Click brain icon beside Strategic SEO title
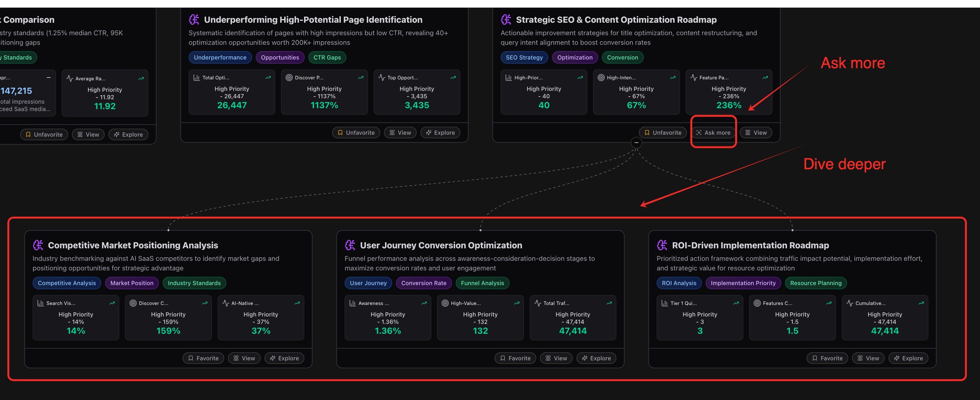980x400 pixels. [506, 20]
